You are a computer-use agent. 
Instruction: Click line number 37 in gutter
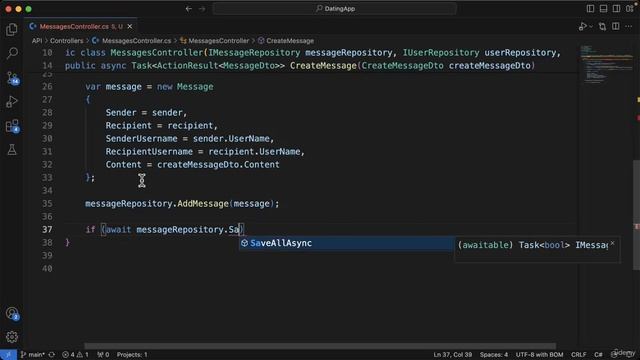coord(47,230)
